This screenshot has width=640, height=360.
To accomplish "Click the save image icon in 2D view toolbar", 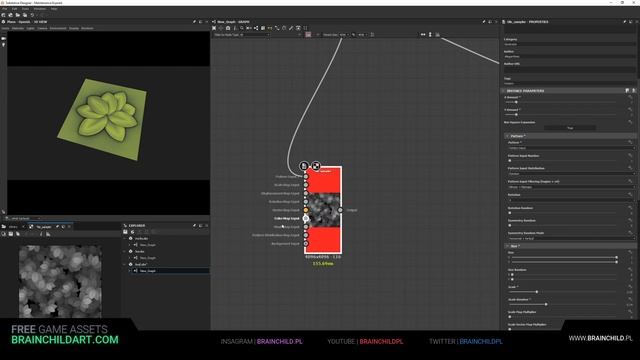I will (11, 234).
